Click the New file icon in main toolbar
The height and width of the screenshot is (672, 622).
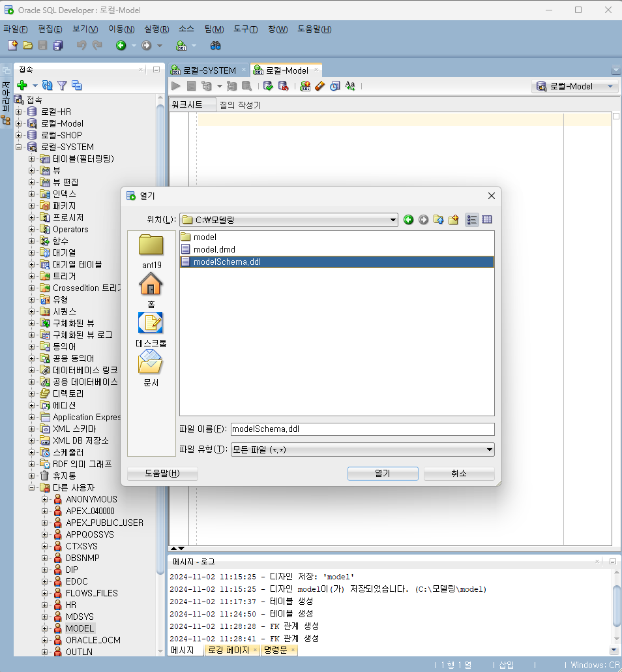coord(12,46)
